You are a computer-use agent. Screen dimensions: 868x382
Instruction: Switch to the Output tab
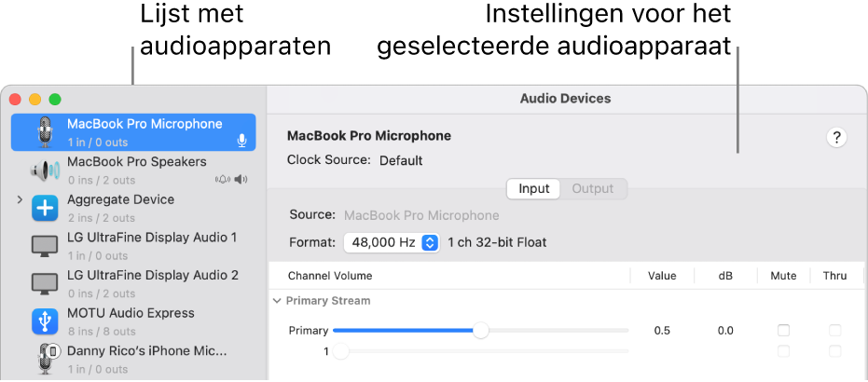(593, 188)
